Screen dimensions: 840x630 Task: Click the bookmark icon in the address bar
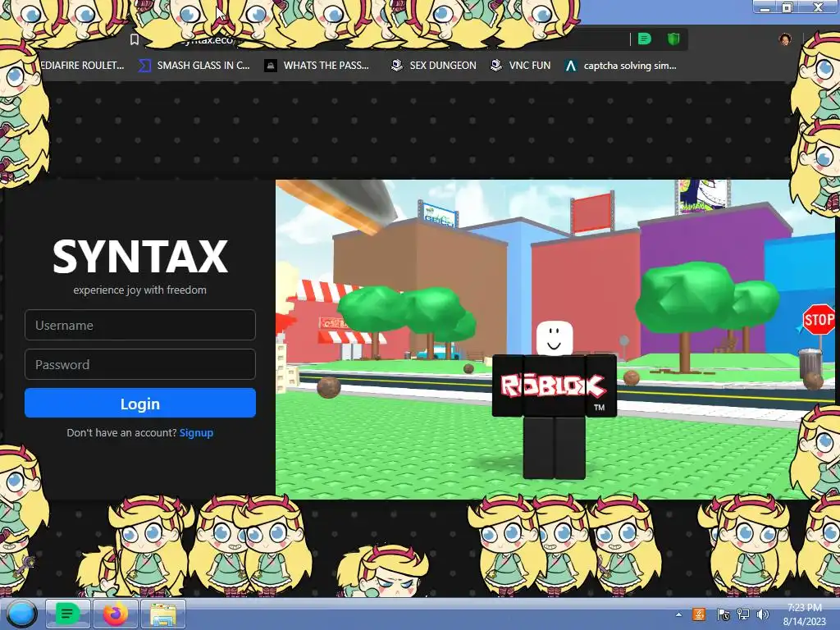(x=135, y=39)
